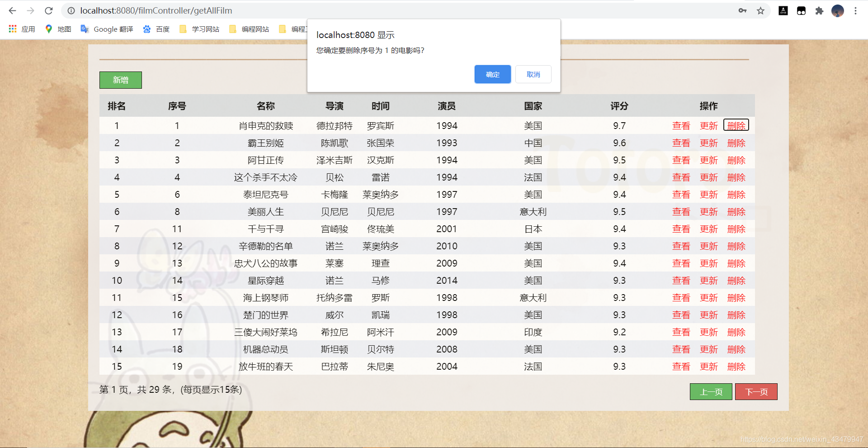Click the 排名 column header
This screenshot has height=448, width=868.
tap(117, 106)
